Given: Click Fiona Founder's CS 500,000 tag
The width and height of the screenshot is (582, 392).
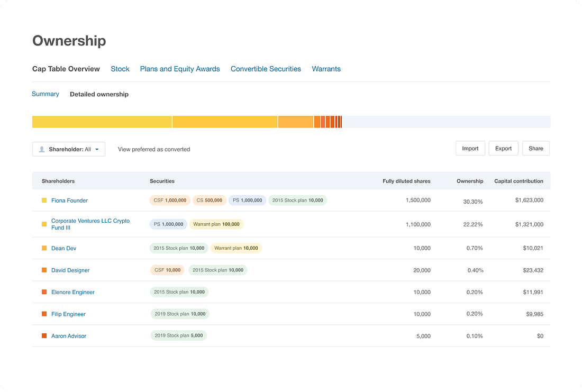Looking at the screenshot, I should (x=210, y=200).
